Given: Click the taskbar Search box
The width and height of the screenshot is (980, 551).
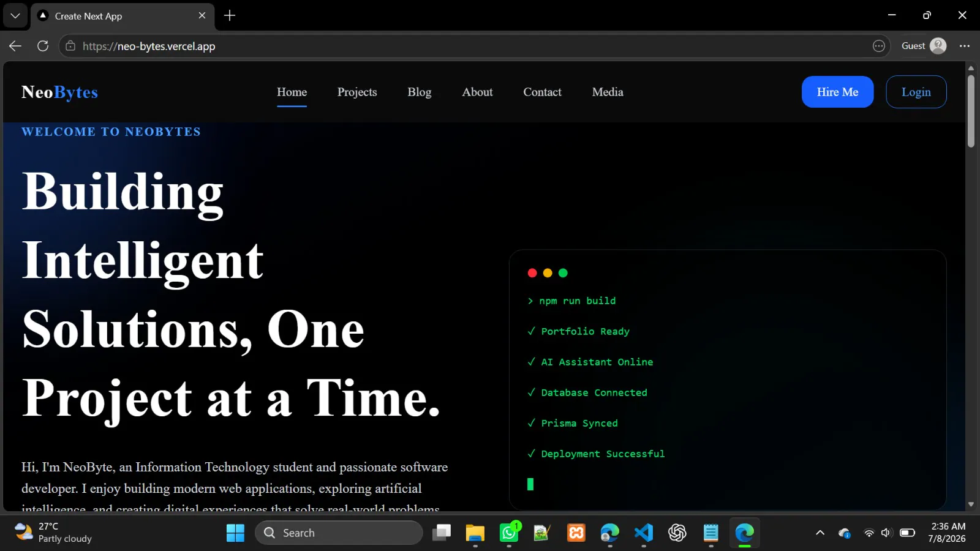Looking at the screenshot, I should (339, 533).
